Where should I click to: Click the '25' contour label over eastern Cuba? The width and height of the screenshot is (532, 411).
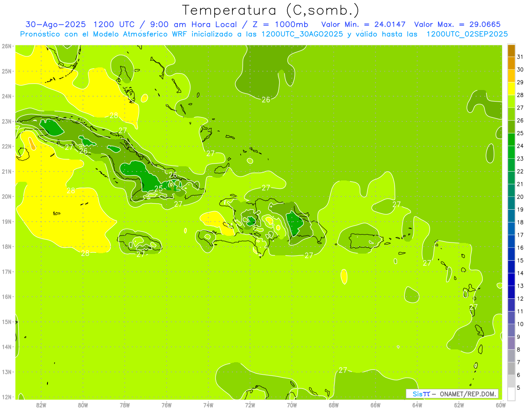158,188
